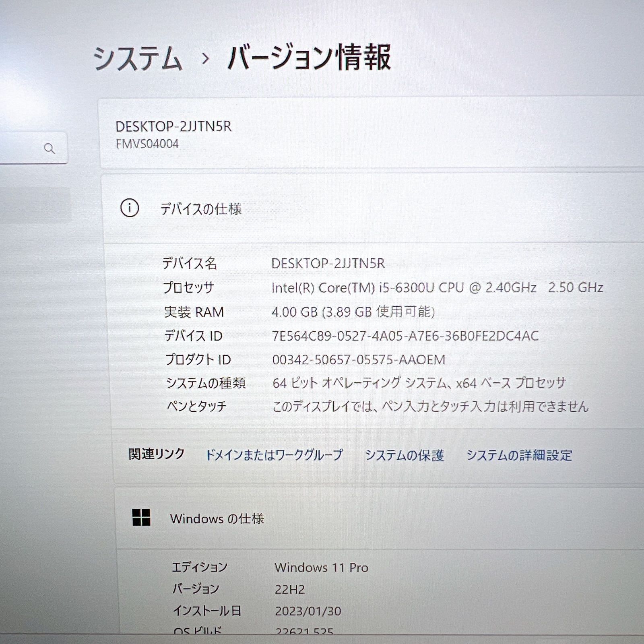Click the システムの種類 label

pos(206,383)
